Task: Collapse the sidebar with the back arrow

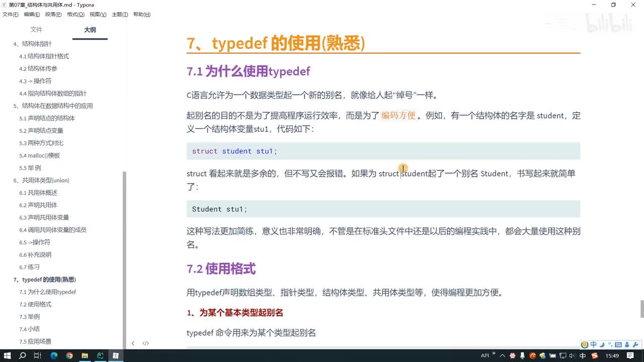Action: tap(133, 343)
